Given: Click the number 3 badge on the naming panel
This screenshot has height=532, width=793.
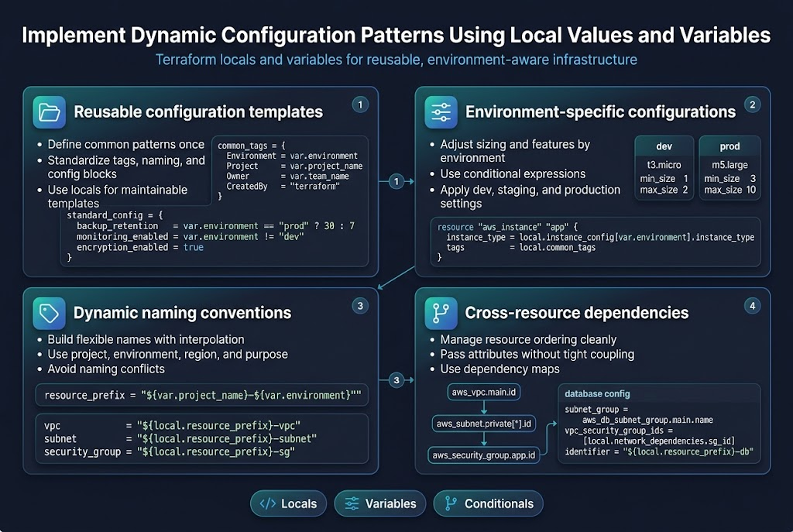Looking at the screenshot, I should point(360,306).
